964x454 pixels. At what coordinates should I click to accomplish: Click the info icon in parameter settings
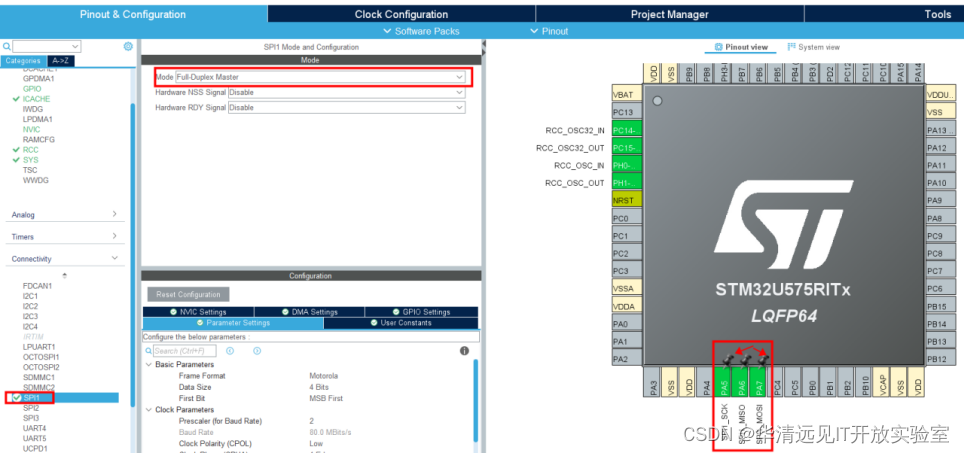click(x=464, y=351)
